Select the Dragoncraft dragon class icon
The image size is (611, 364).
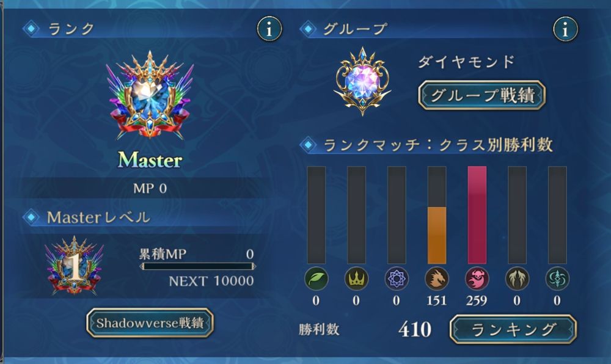tap(436, 278)
